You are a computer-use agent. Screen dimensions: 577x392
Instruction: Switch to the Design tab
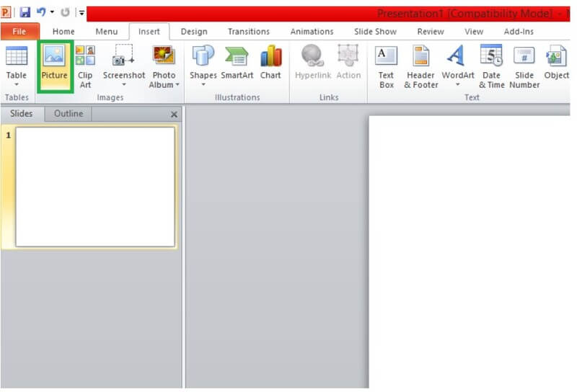coord(194,32)
